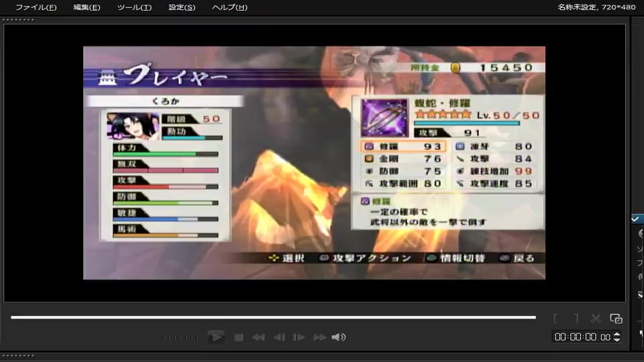Click the 00:00:00.00 timecode field

582,337
